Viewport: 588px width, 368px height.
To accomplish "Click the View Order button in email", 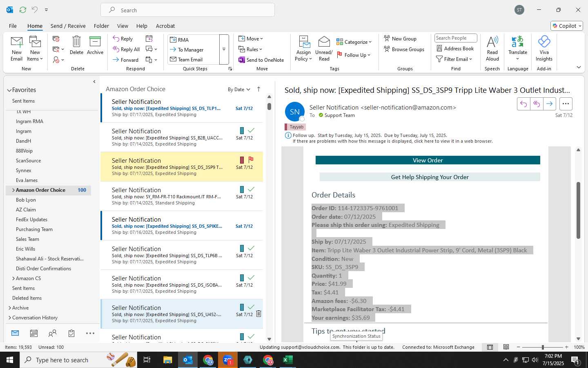I will pos(428,160).
